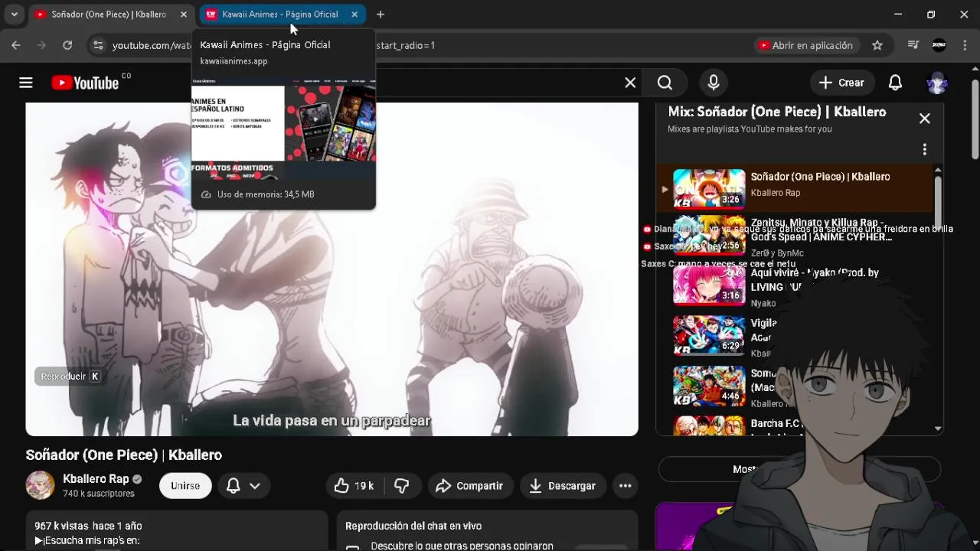Viewport: 980px width, 551px height.
Task: Click the video title Soñador (One Piece) | Kballero
Action: coord(124,455)
